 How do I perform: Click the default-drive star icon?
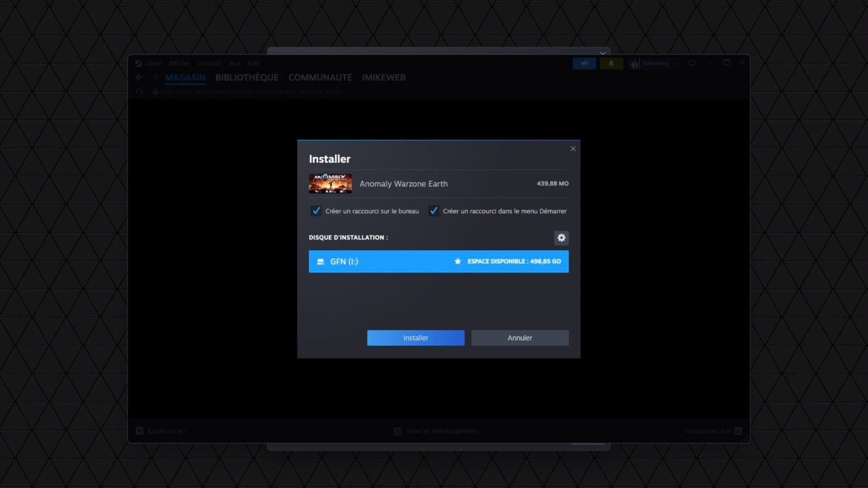[458, 261]
